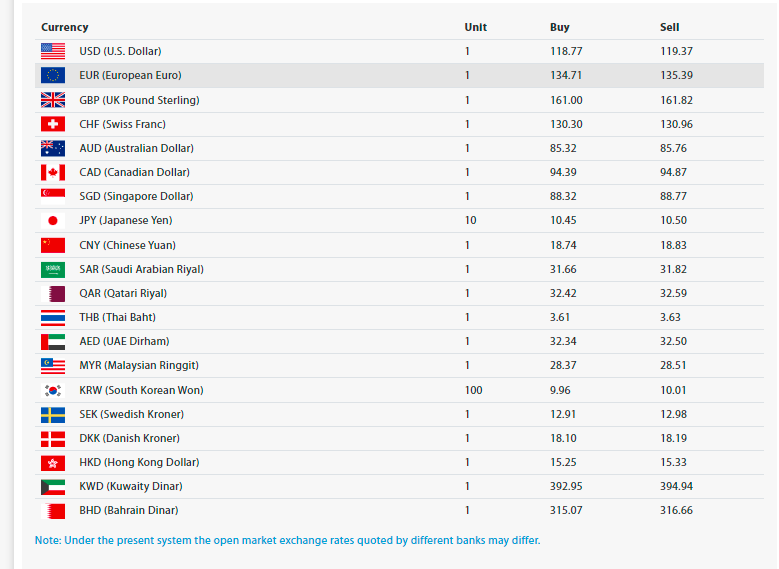Click CNY sell rate 18.83
779x569 pixels.
(673, 245)
